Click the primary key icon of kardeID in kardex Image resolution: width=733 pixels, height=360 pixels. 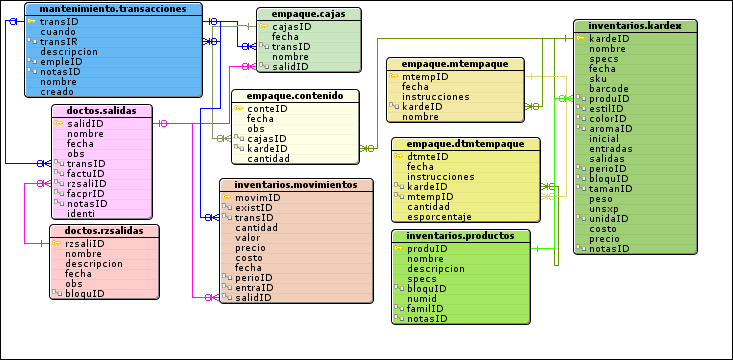pyautogui.click(x=581, y=38)
